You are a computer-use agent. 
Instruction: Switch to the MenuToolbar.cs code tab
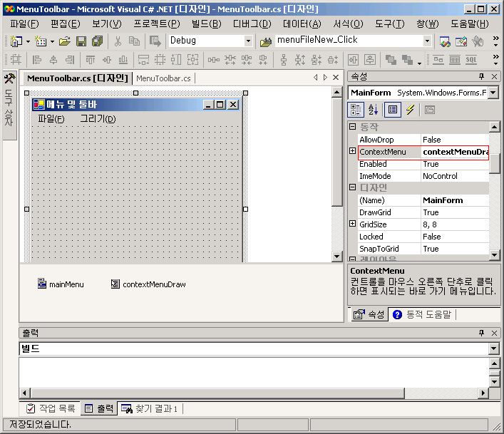pos(163,78)
